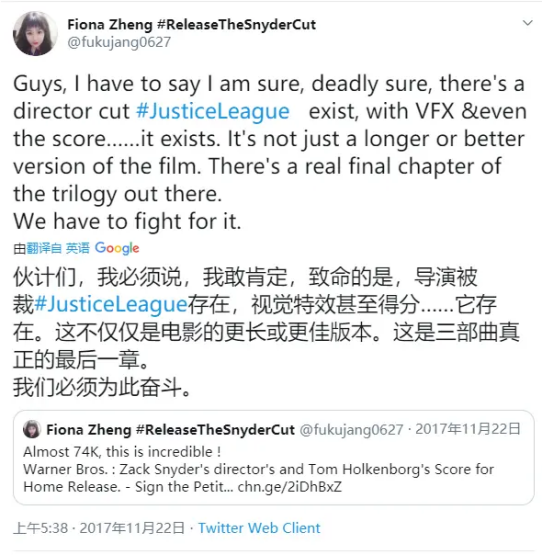Open the chn.ge/2iDhBxZ petition link
This screenshot has width=542, height=555.
pyautogui.click(x=289, y=487)
